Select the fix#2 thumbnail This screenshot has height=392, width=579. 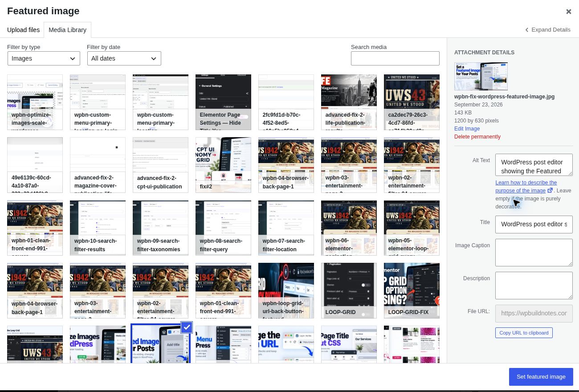tap(223, 165)
